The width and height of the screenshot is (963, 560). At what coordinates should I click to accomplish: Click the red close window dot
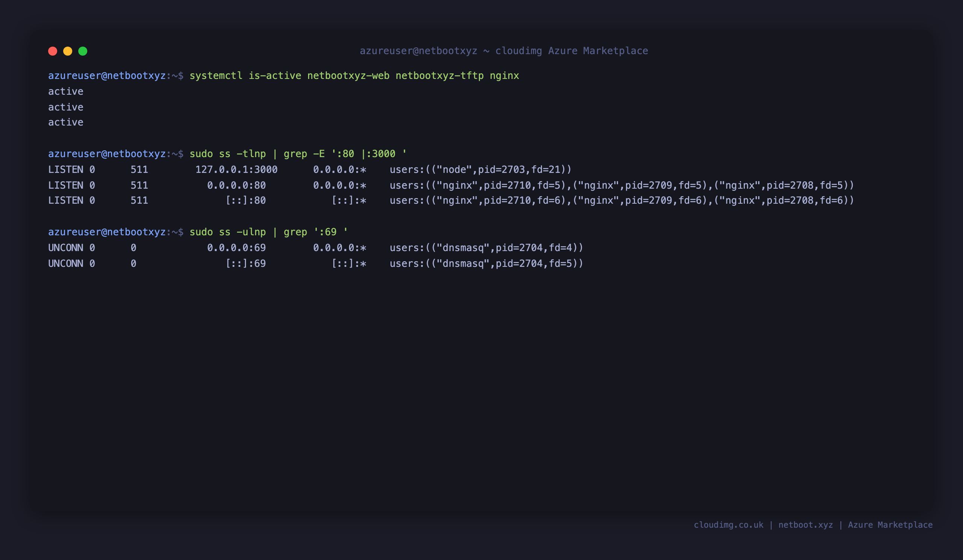click(53, 51)
